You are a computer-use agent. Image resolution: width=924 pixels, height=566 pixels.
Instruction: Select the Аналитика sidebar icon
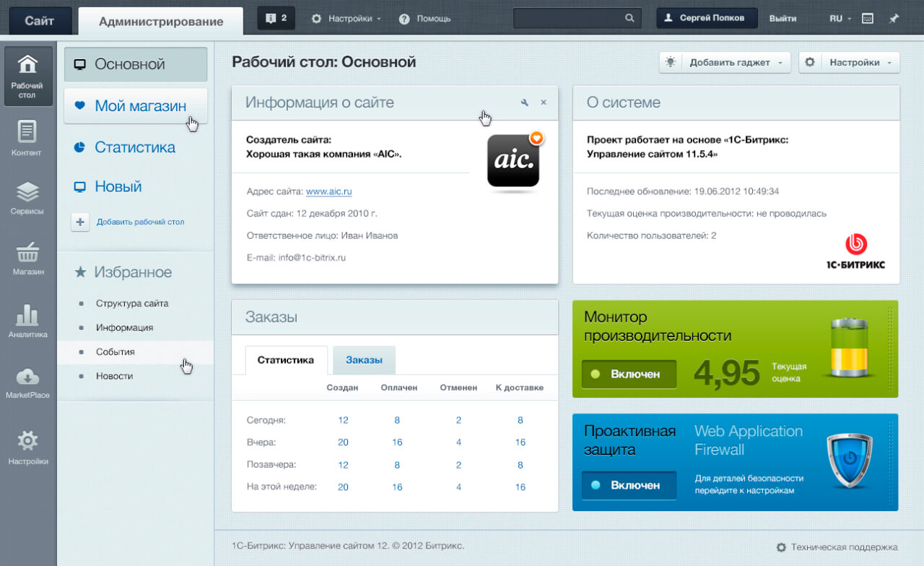click(x=27, y=321)
